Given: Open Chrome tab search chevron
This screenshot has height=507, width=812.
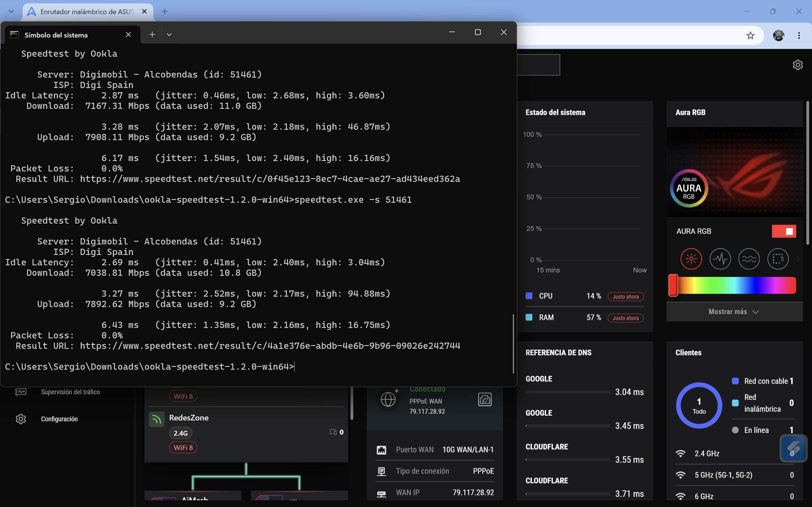Looking at the screenshot, I should point(11,11).
